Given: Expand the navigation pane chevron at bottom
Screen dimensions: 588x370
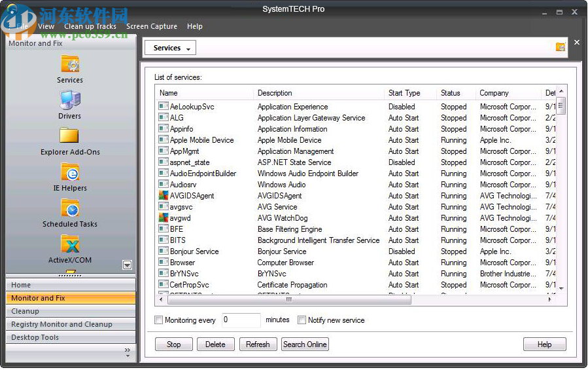Looking at the screenshot, I should [128, 352].
